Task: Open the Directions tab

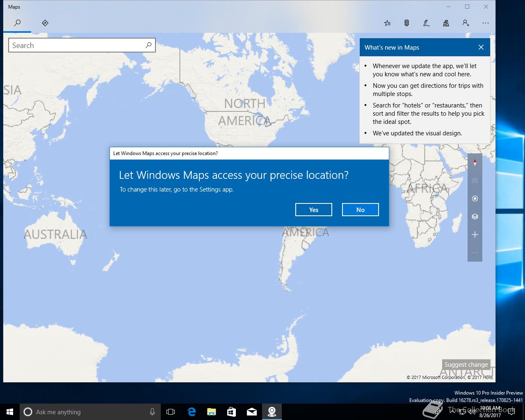Action: pyautogui.click(x=45, y=23)
